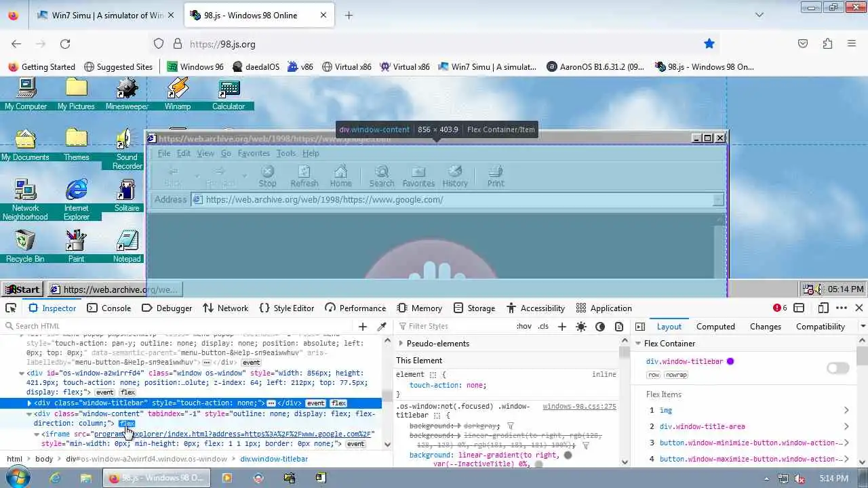868x488 pixels.
Task: Select the My Pictures folder icon
Action: pyautogui.click(x=77, y=94)
